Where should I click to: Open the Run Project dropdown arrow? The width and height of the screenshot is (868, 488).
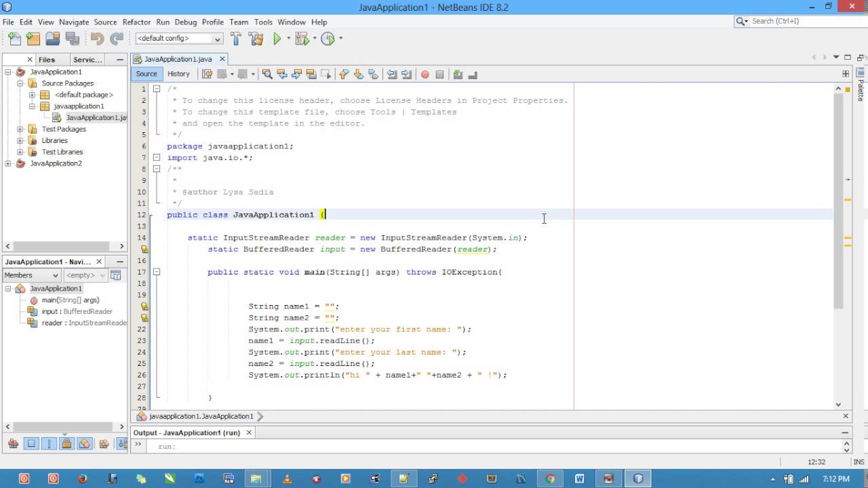(x=287, y=39)
